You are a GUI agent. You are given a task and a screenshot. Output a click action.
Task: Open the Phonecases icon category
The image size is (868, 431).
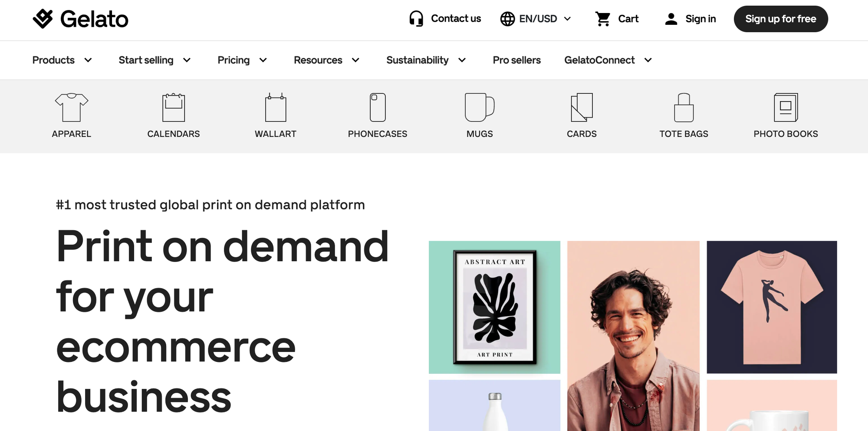tap(378, 107)
